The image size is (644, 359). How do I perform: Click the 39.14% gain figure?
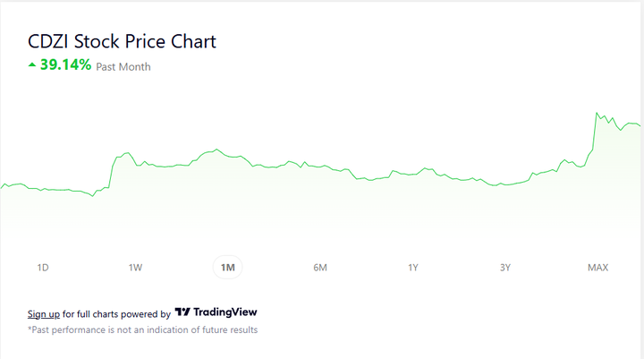65,65
